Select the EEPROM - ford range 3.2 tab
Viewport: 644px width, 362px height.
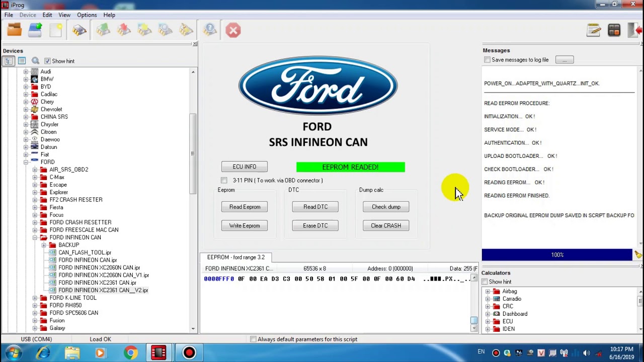point(235,257)
